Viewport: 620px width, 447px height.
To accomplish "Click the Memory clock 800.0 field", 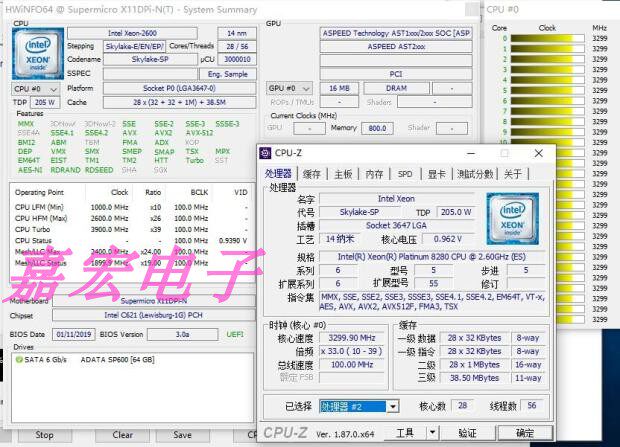I will pos(377,128).
